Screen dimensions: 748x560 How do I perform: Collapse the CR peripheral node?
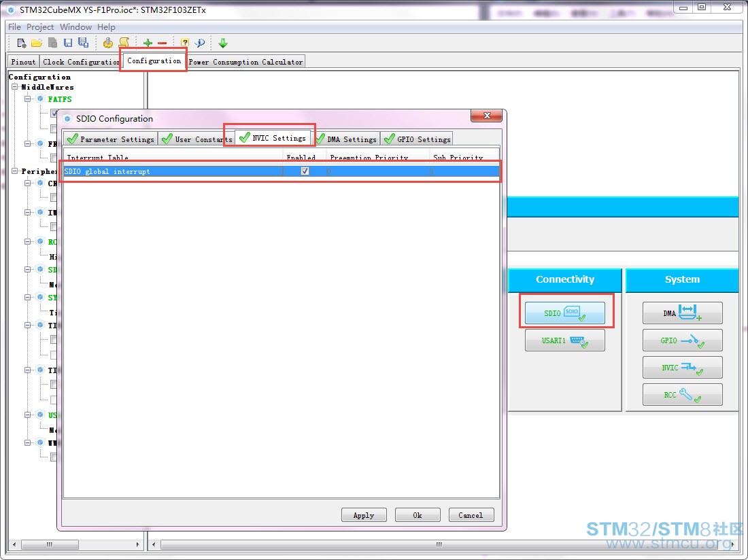pos(28,183)
